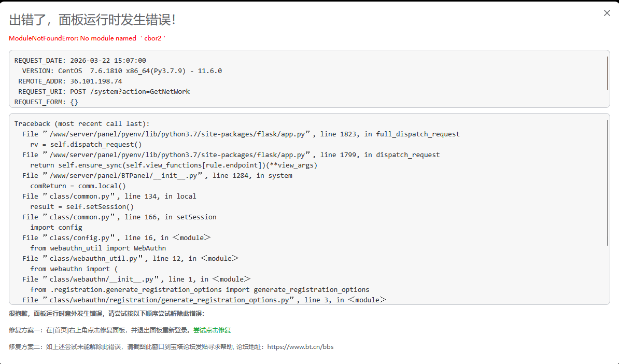The height and width of the screenshot is (364, 619).
Task: Click the webauthn_util.py line 12 entry
Action: point(130,259)
